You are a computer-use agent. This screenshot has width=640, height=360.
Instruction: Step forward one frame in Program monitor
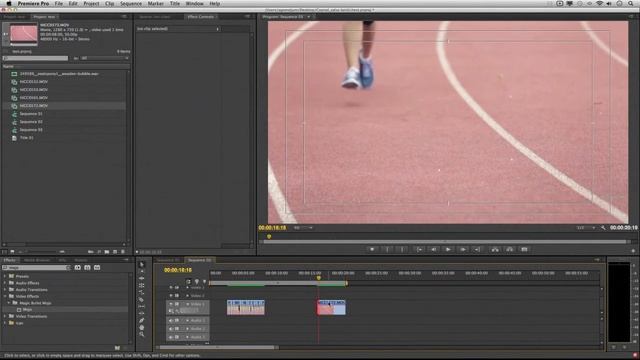[x=463, y=249]
